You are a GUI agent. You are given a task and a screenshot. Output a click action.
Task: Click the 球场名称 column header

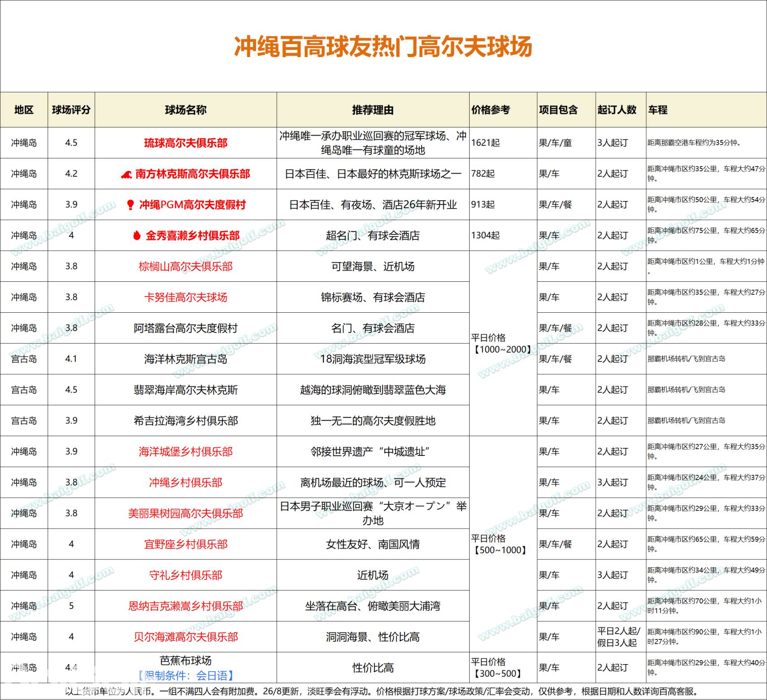tap(186, 110)
